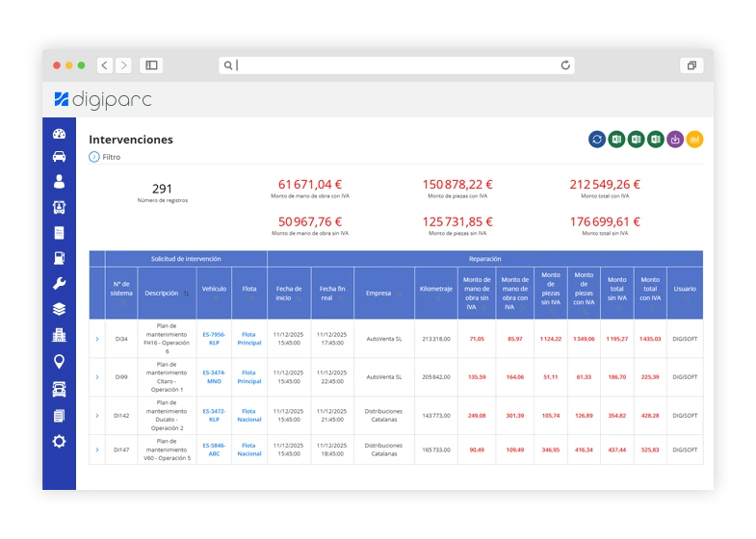Click the 176 699,61 € total without IVA
This screenshot has width=756, height=539.
pos(605,221)
